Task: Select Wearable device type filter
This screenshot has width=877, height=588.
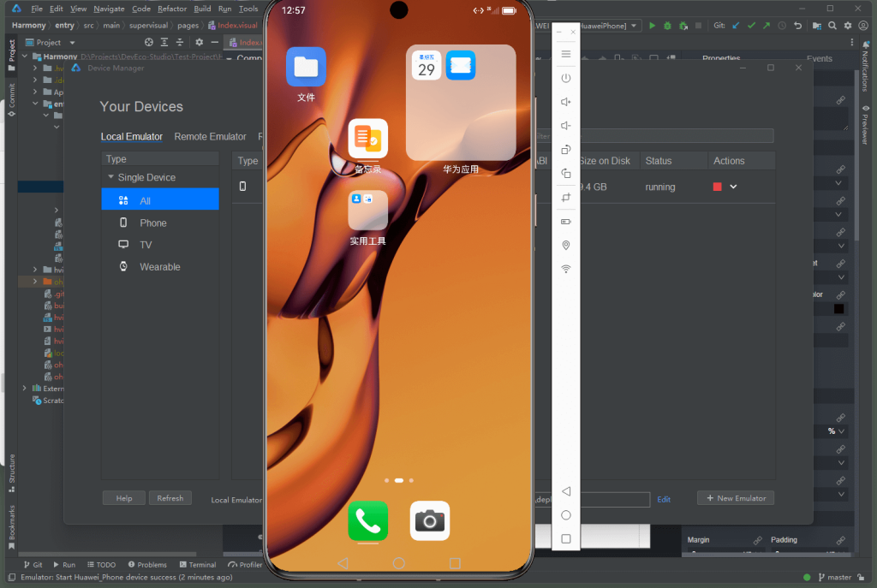Action: 160,267
